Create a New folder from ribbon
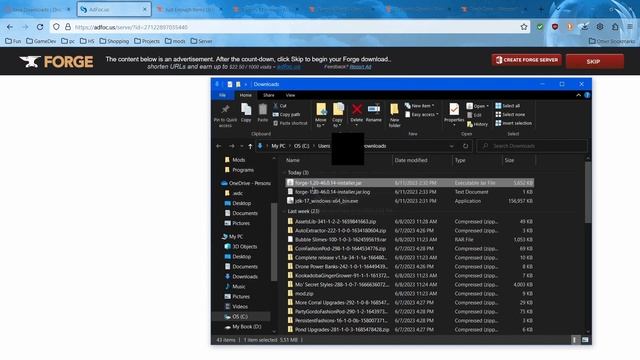640x360 pixels. tap(394, 115)
